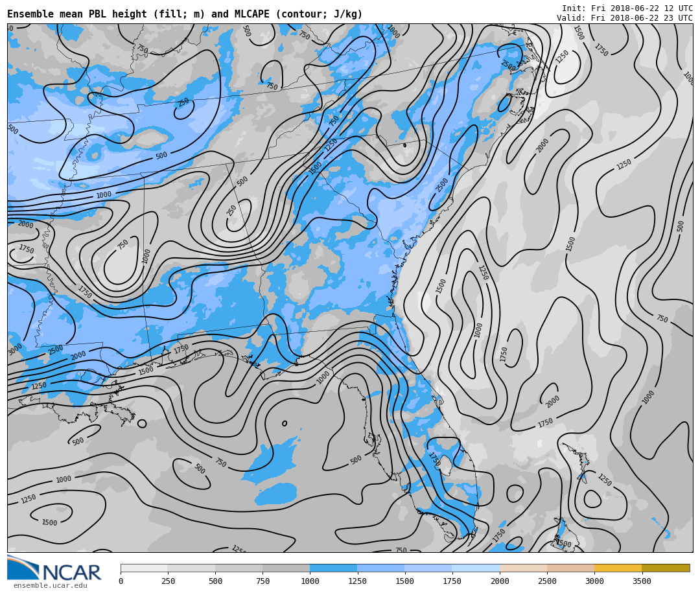Click the 'Valid: Fri 2018-06-22 23 UTC' line
Image resolution: width=700 pixels, height=593 pixels.
625,18
